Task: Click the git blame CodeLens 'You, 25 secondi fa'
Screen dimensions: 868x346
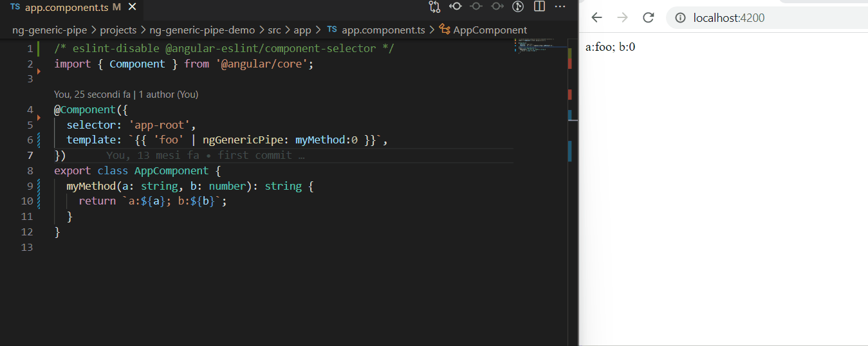Action: click(92, 95)
